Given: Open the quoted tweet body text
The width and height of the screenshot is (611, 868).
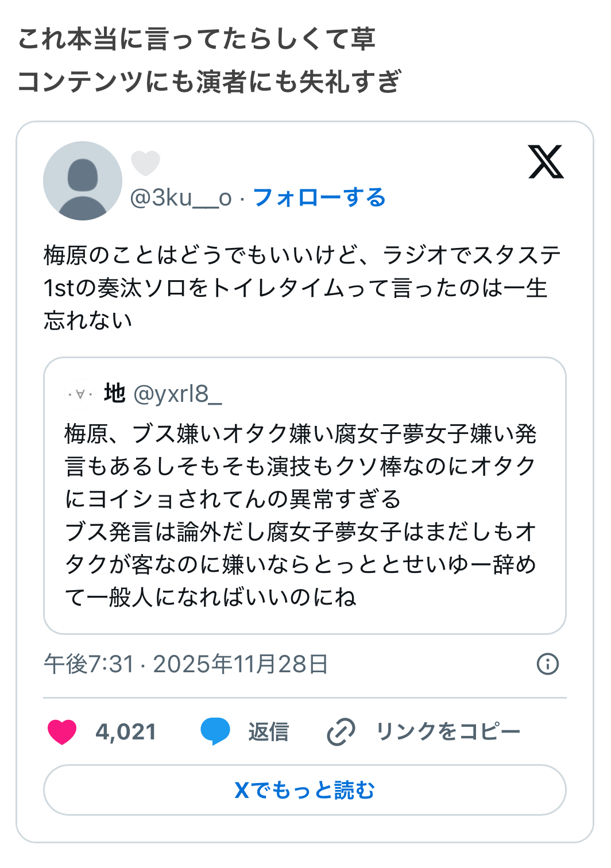Looking at the screenshot, I should (x=300, y=515).
